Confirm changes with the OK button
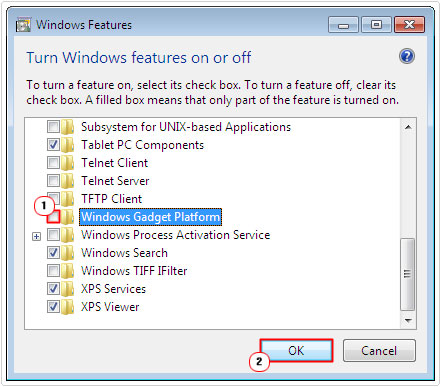Screen dimensions: 441x387 pos(296,351)
